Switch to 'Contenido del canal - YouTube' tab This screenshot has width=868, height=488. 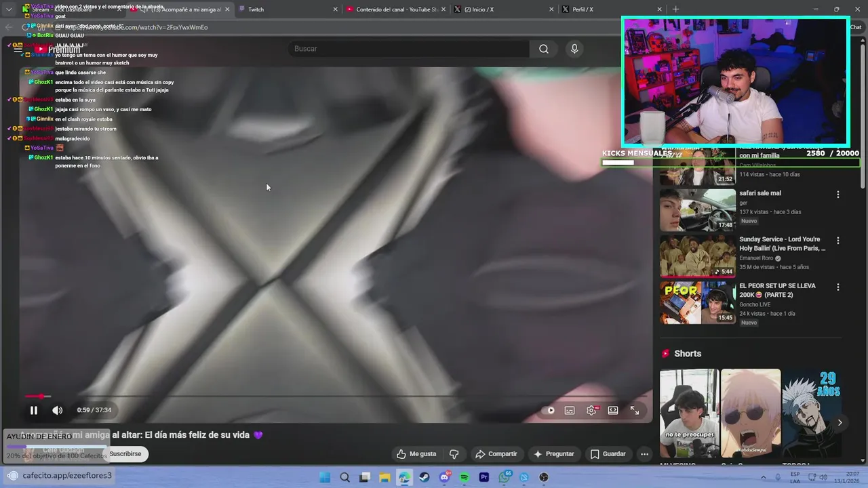(x=395, y=9)
